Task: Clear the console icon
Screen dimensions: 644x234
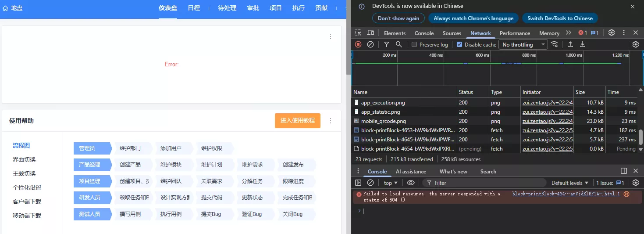Action: tap(370, 183)
